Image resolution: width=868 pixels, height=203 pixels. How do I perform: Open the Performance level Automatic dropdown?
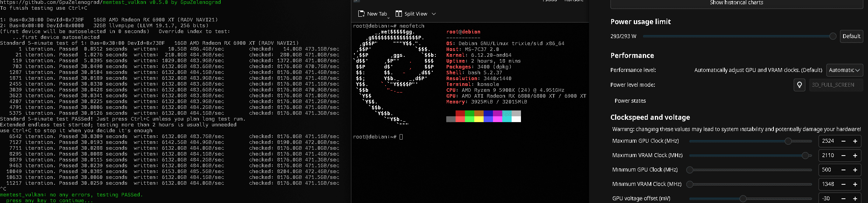(845, 70)
